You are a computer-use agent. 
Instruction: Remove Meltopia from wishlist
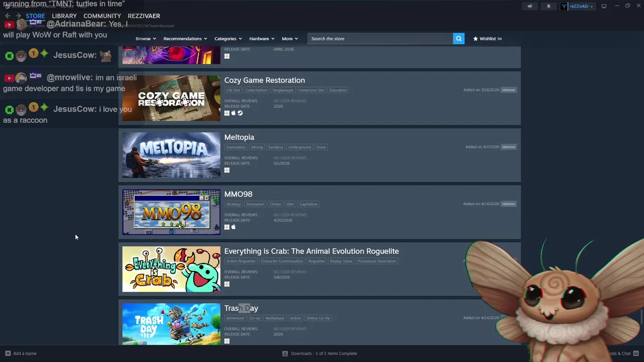pos(508,147)
